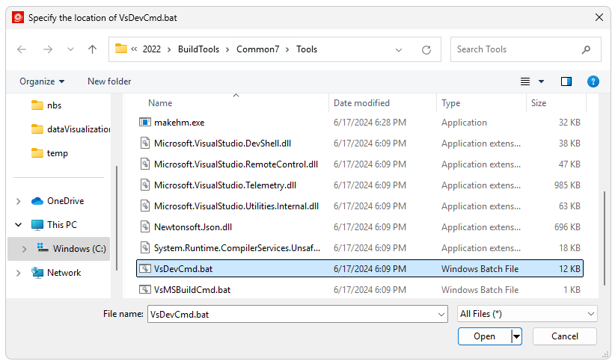The width and height of the screenshot is (615, 364).
Task: Select Windows (C:) drive
Action: pos(79,249)
